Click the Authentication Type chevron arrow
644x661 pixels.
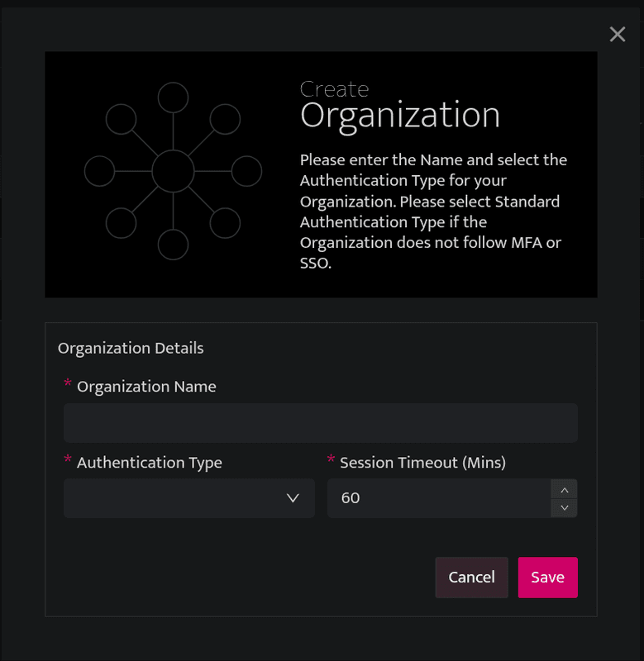[x=293, y=498]
